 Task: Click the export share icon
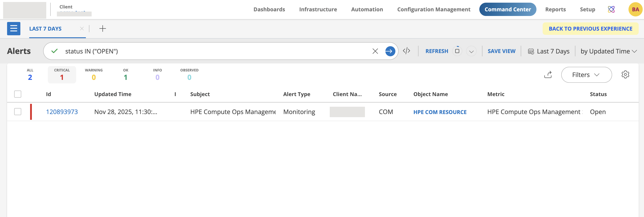click(548, 75)
